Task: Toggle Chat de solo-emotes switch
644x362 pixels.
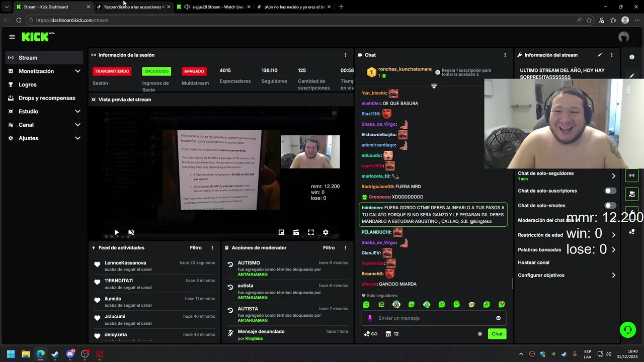Action: [610, 206]
